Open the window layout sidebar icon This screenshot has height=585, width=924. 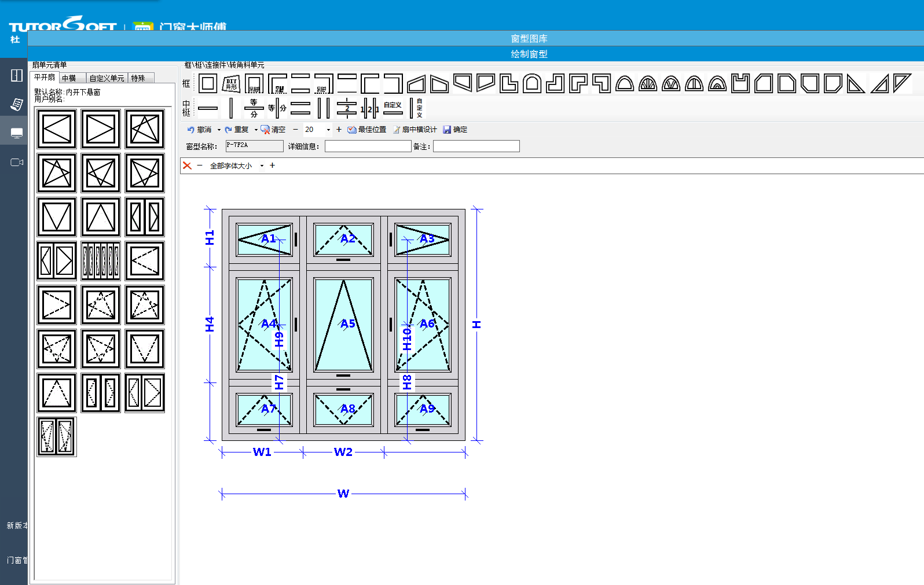tap(17, 75)
